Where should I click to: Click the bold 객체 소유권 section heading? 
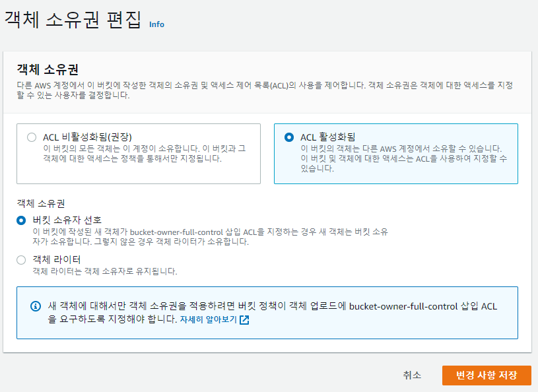pos(48,69)
